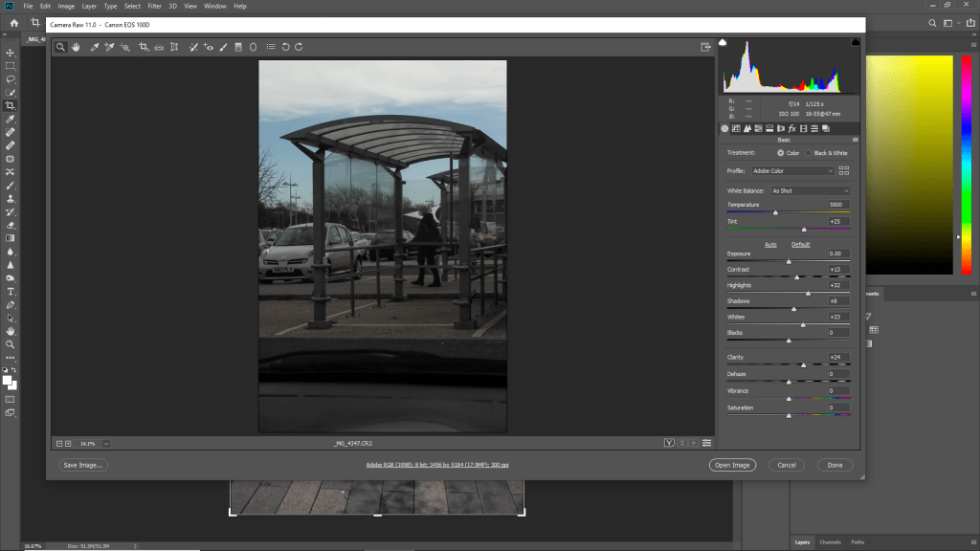Open the profile browser grid icon
The image size is (980, 551).
tap(843, 170)
